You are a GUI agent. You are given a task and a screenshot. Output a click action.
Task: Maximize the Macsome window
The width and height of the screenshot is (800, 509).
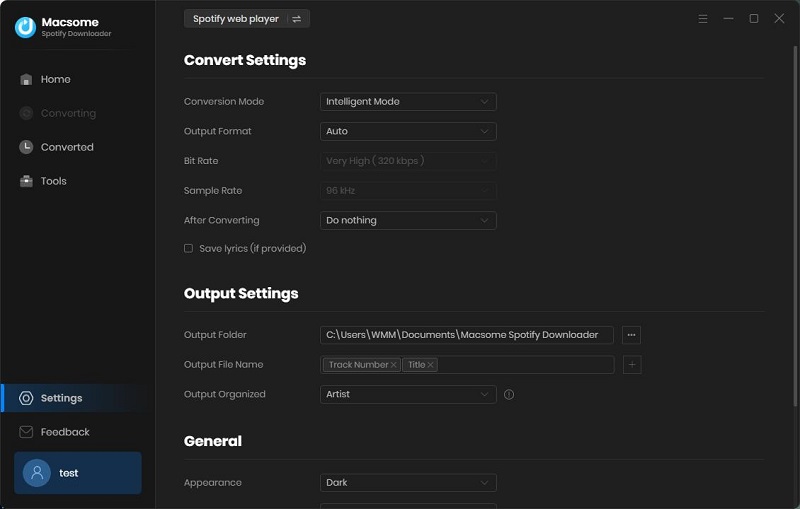754,19
